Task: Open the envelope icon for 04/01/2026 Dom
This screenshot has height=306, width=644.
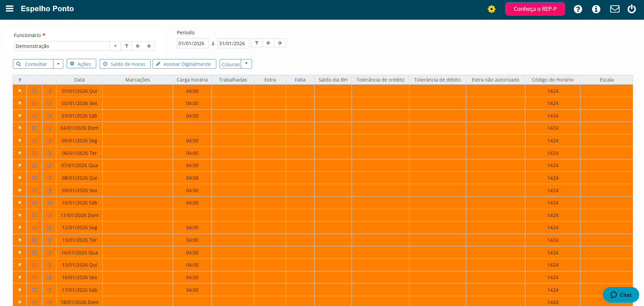Action: pos(35,128)
